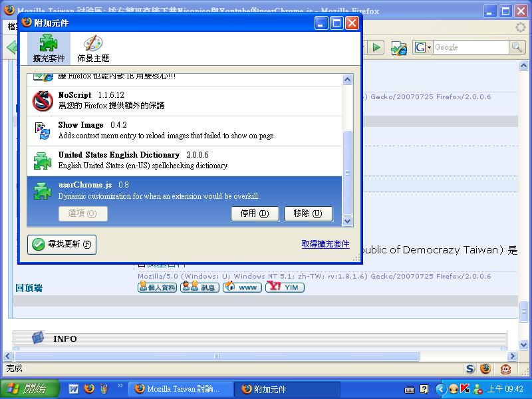Open the Yahoo YIM contact button

coord(285,287)
